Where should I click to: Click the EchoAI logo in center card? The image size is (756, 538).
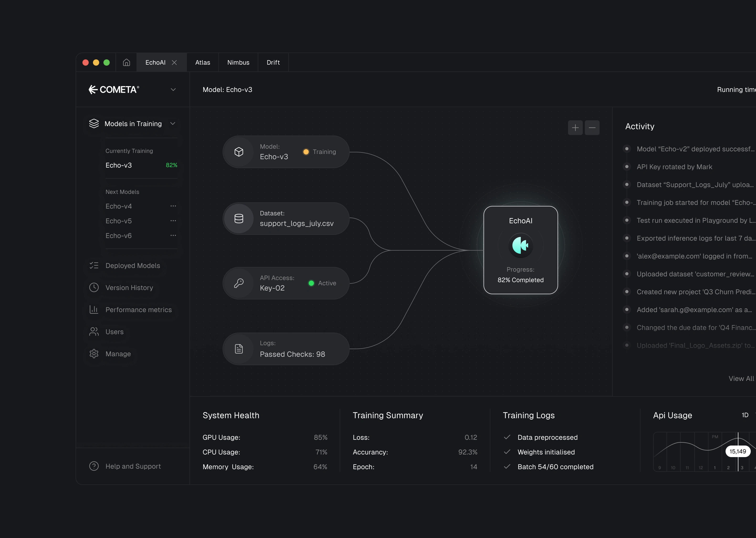click(x=520, y=245)
